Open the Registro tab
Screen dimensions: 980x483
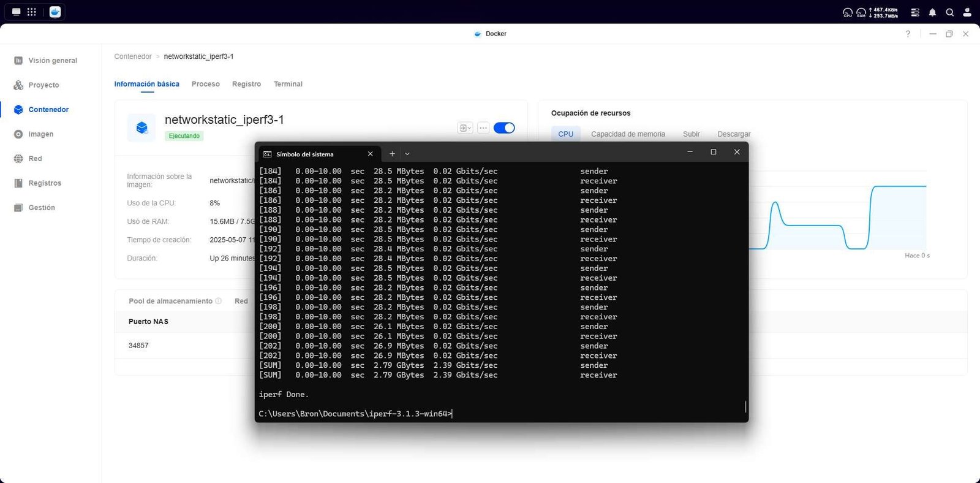tap(246, 84)
